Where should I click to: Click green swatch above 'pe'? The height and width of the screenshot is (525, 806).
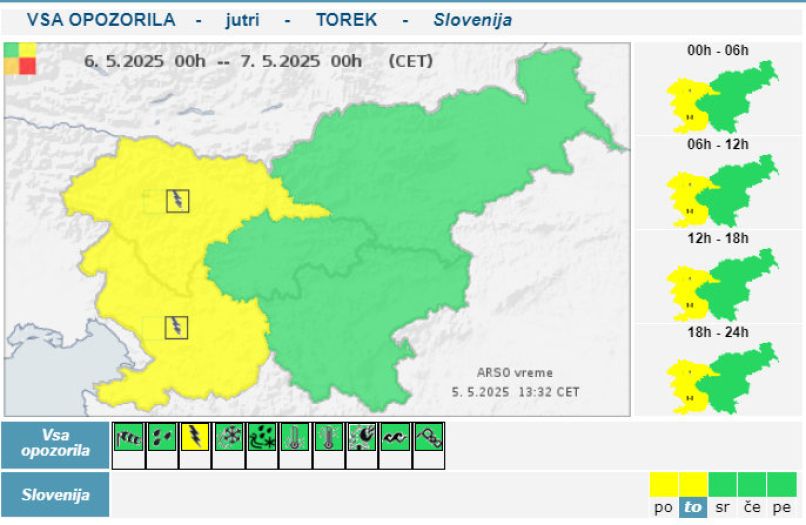[782, 484]
